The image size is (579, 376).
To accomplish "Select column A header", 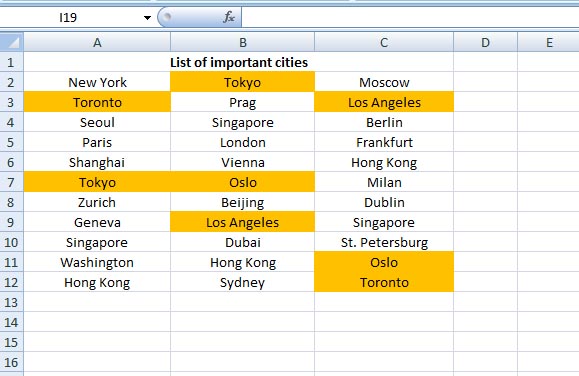I will coord(97,42).
